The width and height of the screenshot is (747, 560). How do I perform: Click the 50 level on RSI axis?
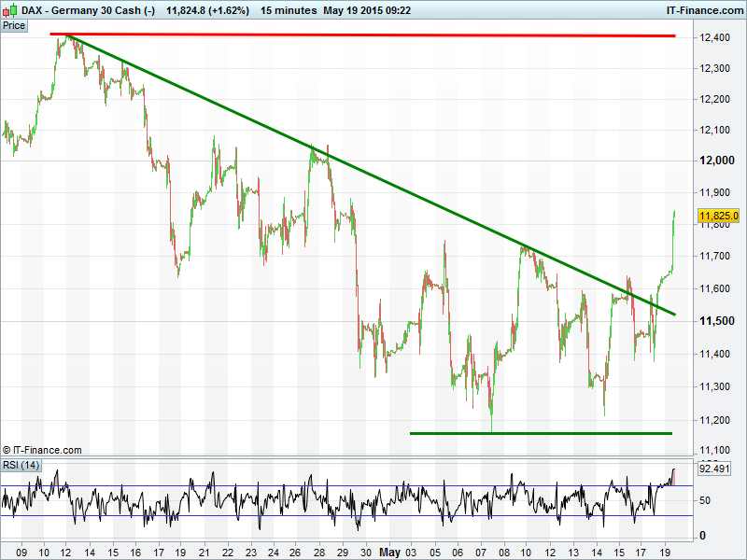(705, 501)
